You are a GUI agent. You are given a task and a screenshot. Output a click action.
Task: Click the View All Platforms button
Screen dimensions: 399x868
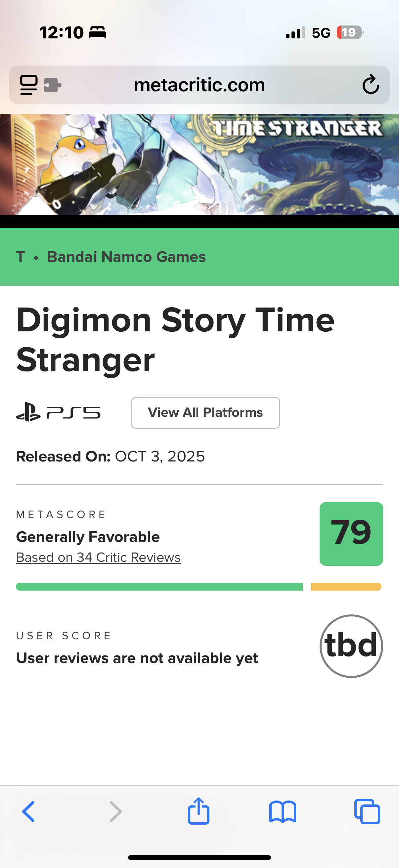(x=205, y=413)
